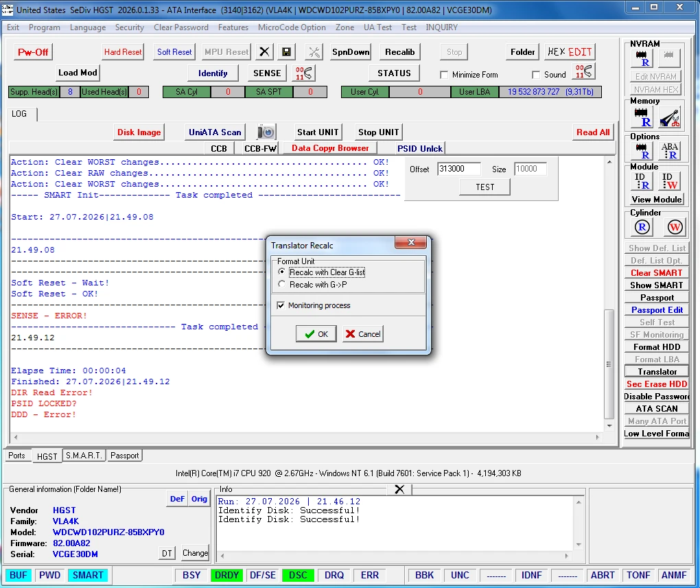Click the wrench tools icon in toolbar
This screenshot has height=588, width=700.
pos(314,51)
